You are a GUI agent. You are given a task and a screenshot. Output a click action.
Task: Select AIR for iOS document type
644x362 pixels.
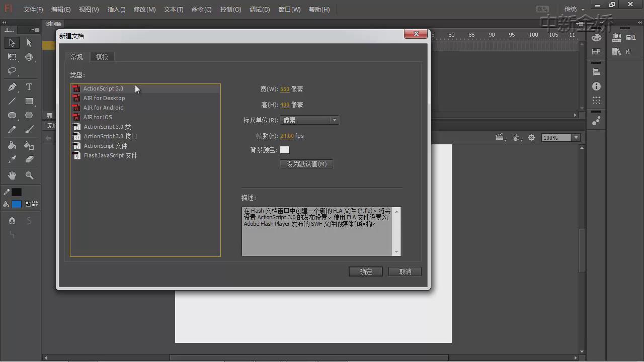click(x=145, y=117)
